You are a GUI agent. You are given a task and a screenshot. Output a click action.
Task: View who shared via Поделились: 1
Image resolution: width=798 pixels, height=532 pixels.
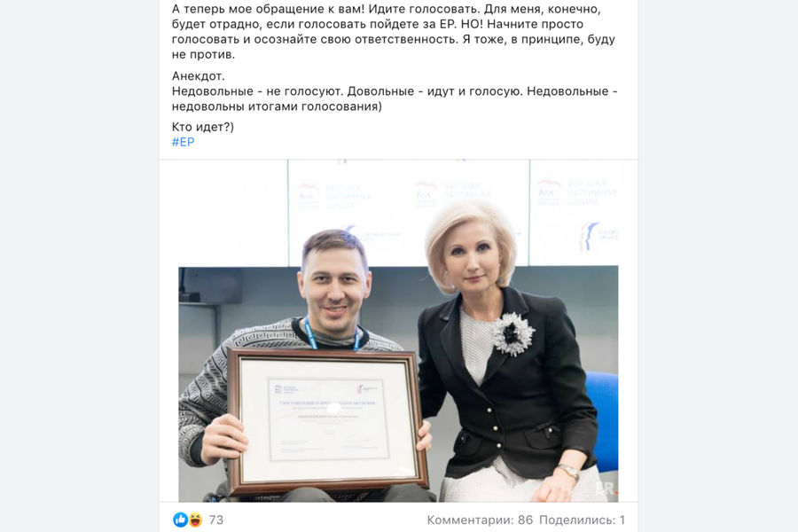click(582, 520)
